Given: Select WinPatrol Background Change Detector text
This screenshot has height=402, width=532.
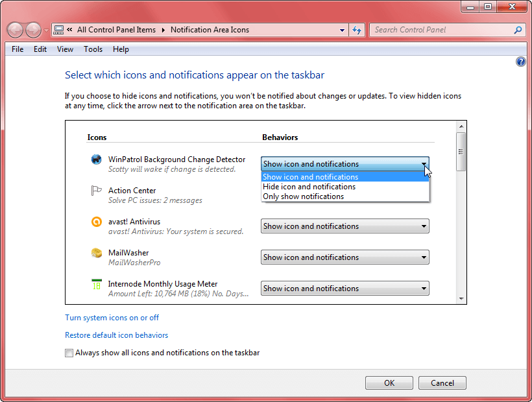Looking at the screenshot, I should point(176,160).
